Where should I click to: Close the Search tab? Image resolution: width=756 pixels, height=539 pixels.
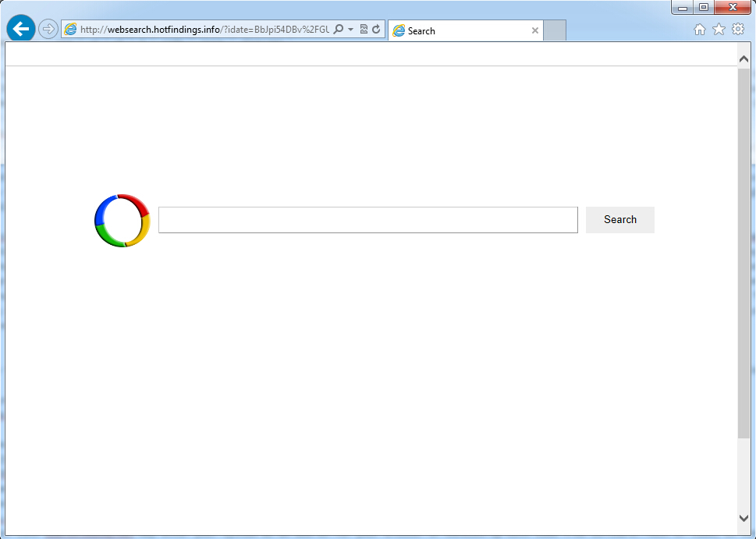coord(534,30)
